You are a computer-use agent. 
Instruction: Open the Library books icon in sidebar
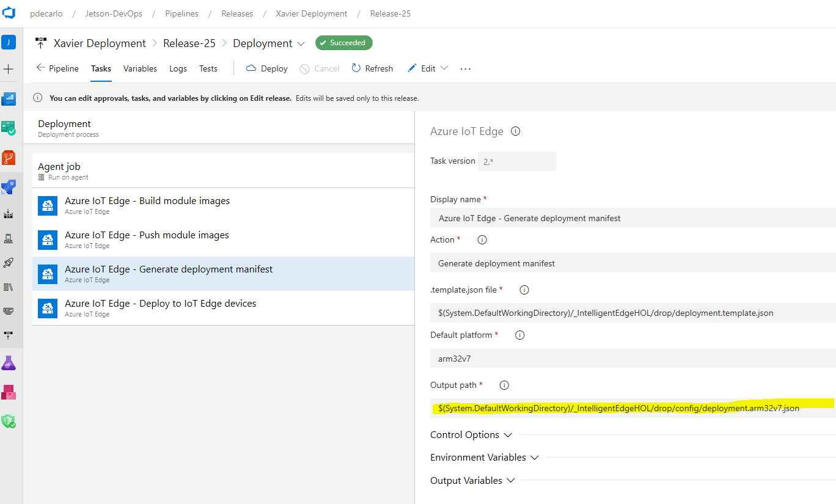9,287
